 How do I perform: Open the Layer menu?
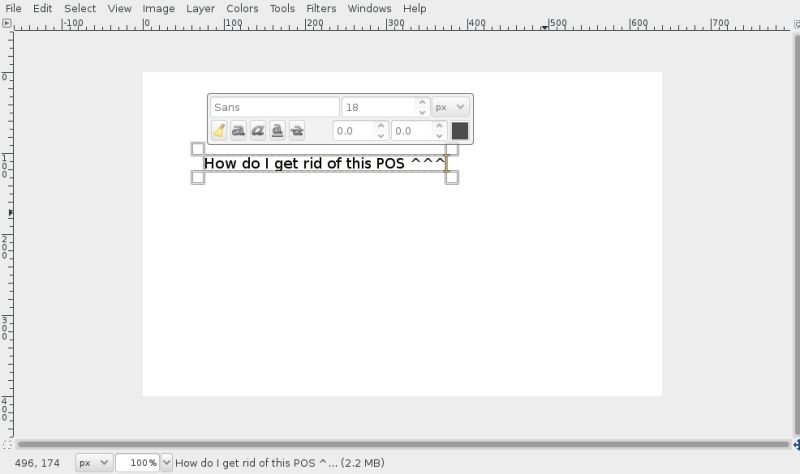201,8
